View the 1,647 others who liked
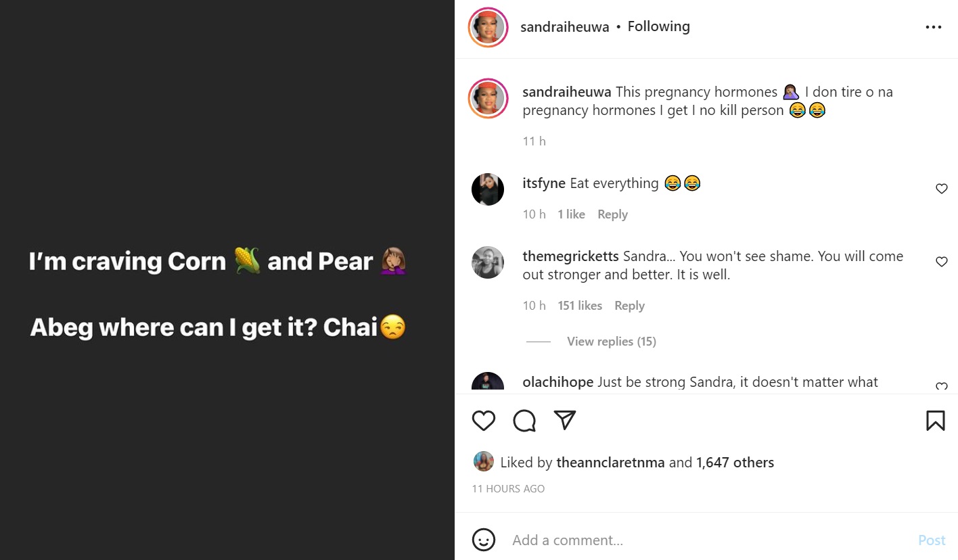The width and height of the screenshot is (958, 560). [735, 463]
